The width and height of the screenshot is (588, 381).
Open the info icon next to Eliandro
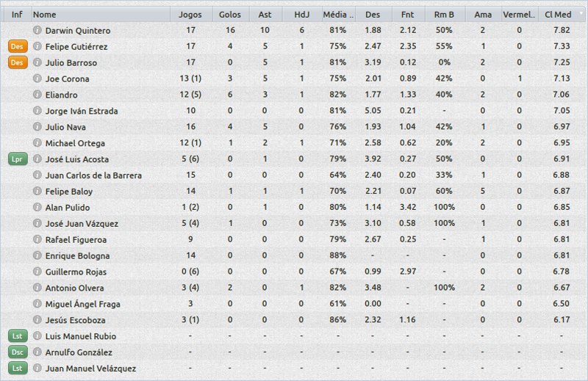pos(37,95)
